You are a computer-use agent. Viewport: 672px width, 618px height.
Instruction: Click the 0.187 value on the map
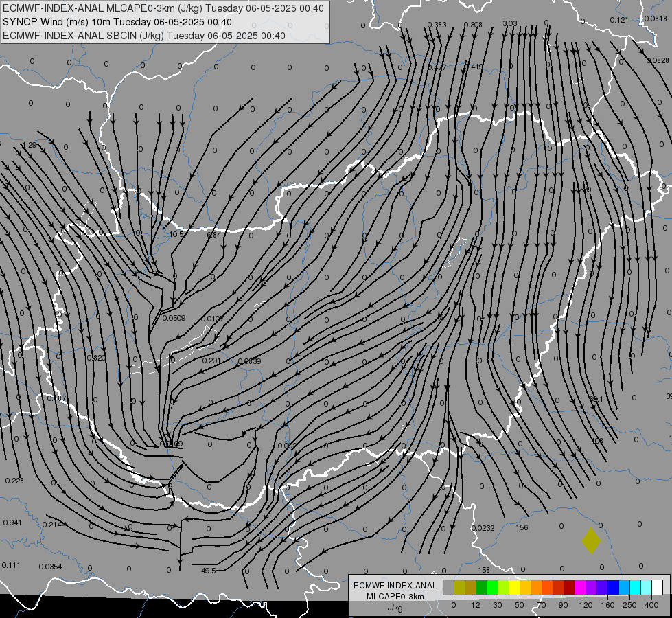(56, 398)
